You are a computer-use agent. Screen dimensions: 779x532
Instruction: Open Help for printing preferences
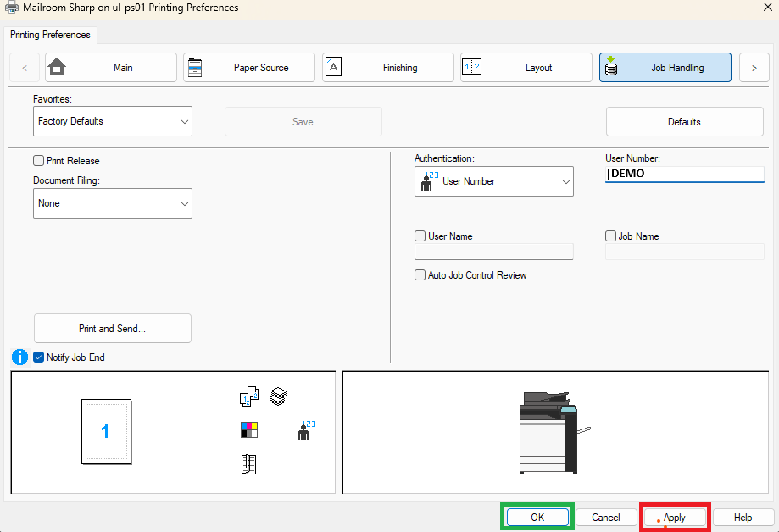743,517
